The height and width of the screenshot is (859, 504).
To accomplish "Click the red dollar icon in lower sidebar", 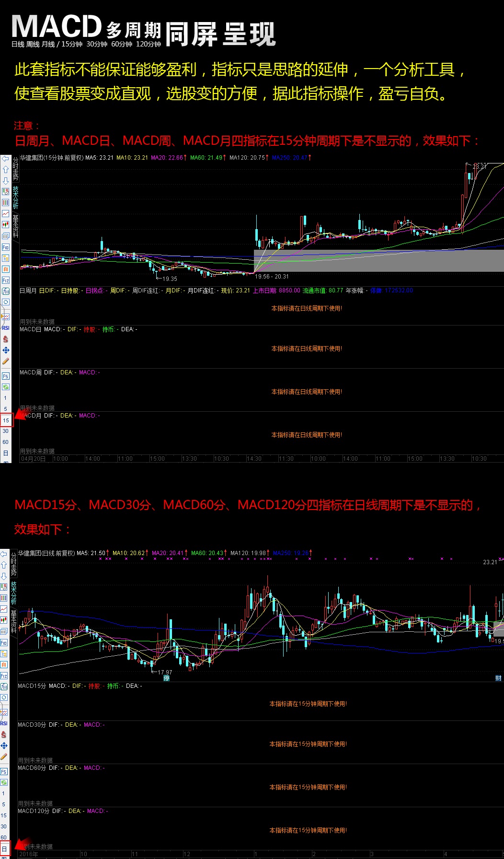I will click(4, 734).
